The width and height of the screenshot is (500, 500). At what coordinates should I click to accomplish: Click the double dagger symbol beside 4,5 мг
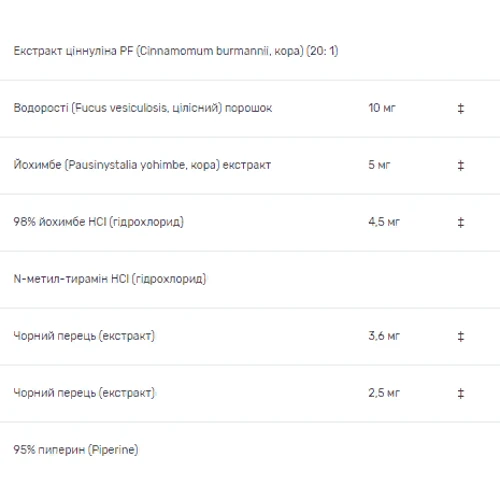click(461, 222)
